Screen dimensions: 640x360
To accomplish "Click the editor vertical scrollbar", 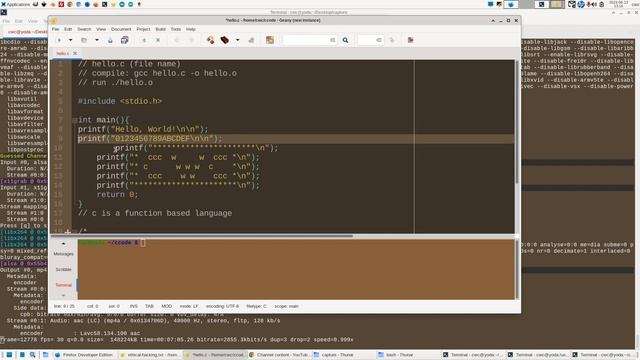I will (x=517, y=122).
